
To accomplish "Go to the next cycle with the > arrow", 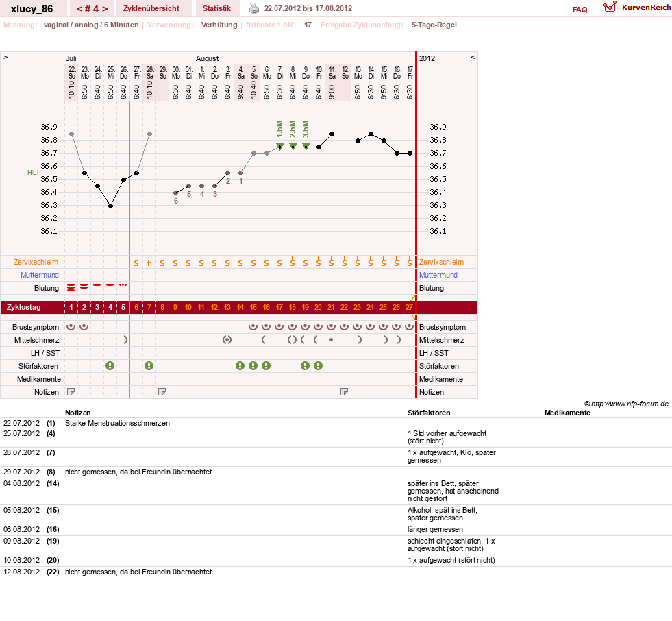I will (105, 9).
